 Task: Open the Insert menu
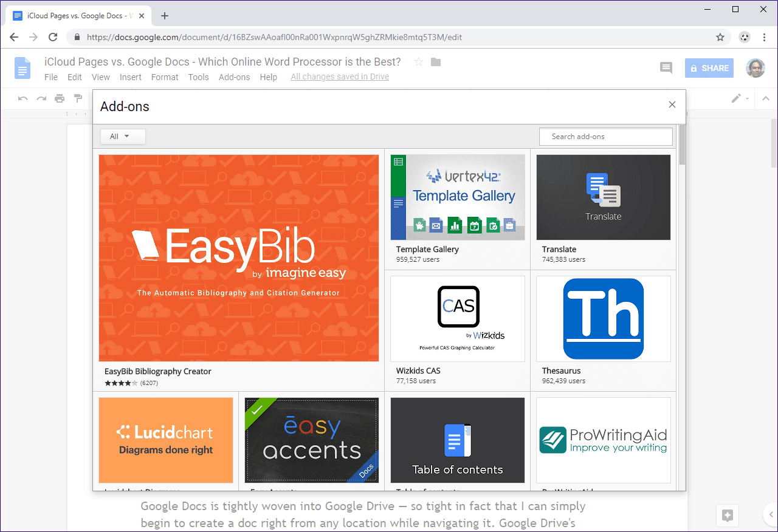pos(131,77)
